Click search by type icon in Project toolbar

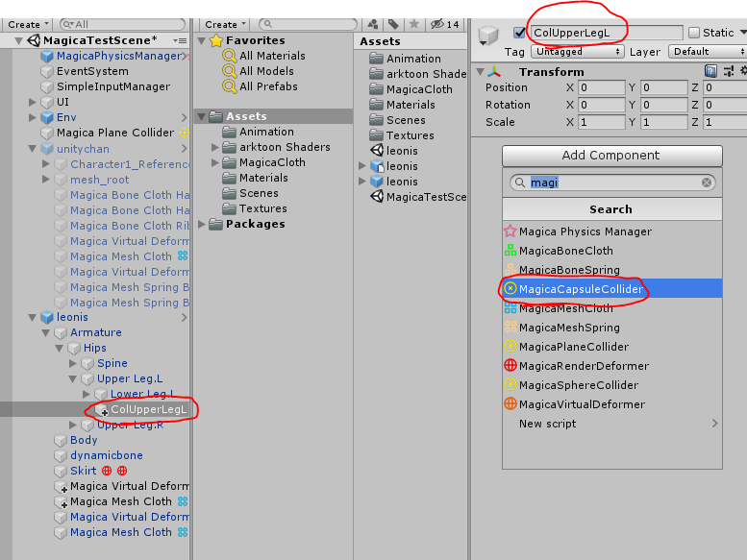pos(373,24)
